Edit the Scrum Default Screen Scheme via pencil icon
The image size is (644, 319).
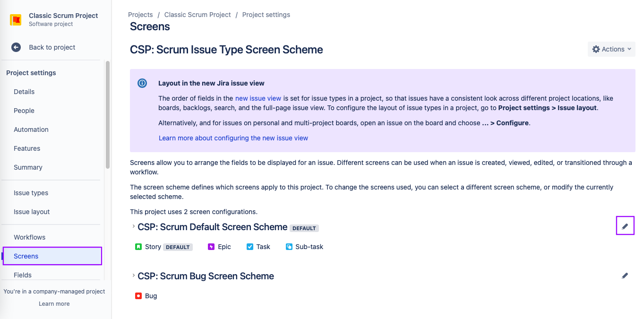pos(625,226)
